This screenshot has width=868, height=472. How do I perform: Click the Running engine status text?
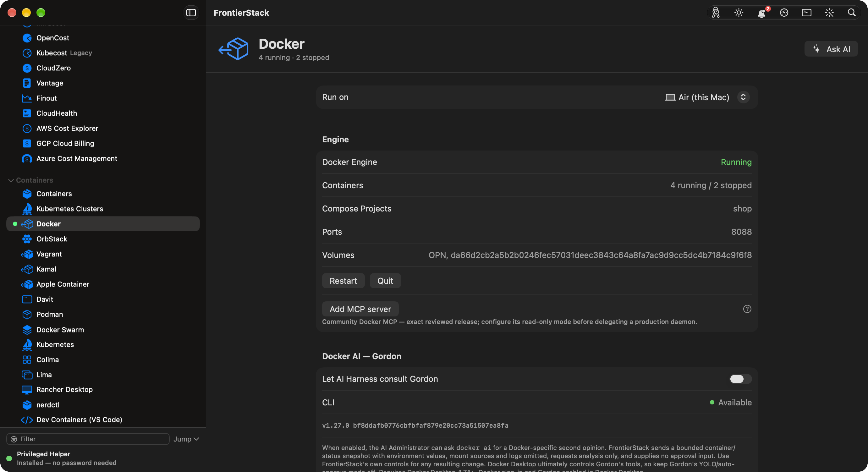(736, 162)
